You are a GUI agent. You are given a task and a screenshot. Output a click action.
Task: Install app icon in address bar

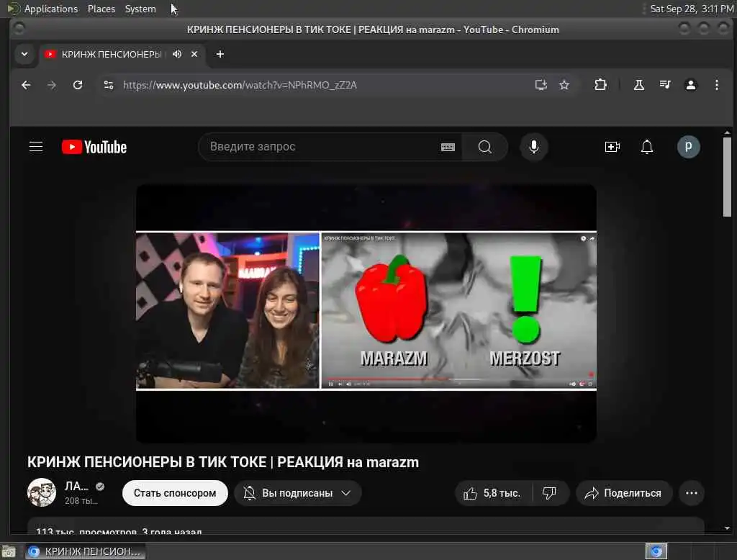coord(541,85)
